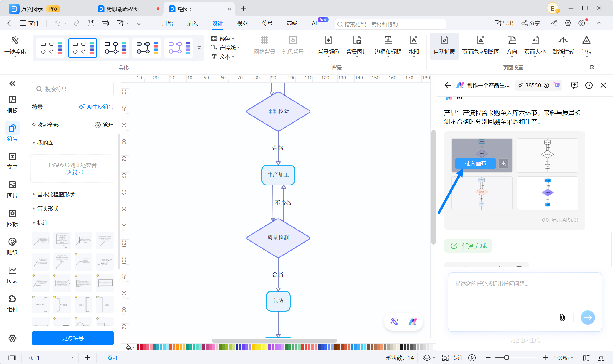Click the 一键美化 beautify icon

click(15, 40)
